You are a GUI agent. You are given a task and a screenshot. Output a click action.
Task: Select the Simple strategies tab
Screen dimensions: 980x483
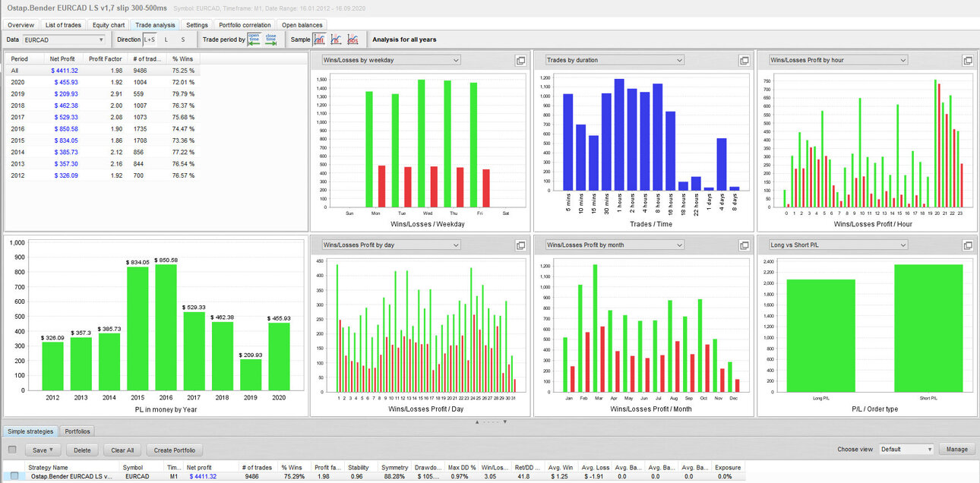click(x=30, y=431)
